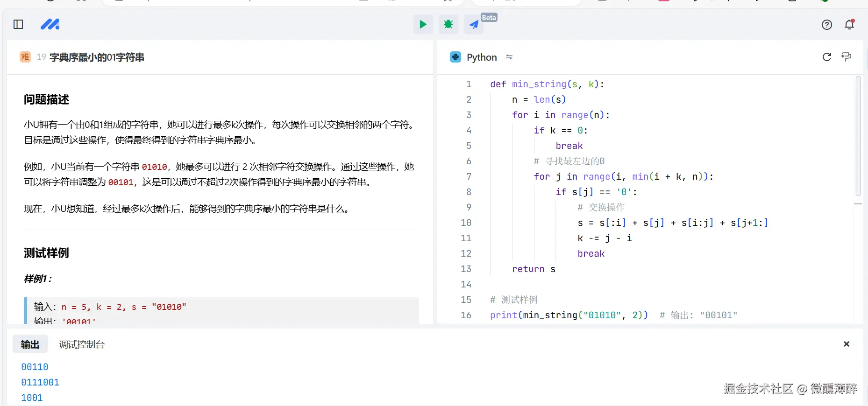The width and height of the screenshot is (868, 406).
Task: Click code line return s
Action: (x=534, y=269)
